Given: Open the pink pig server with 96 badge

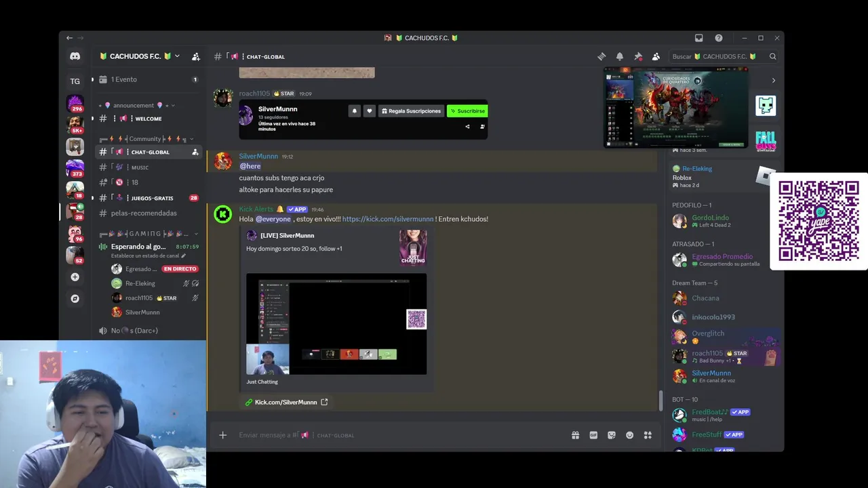Looking at the screenshot, I should [75, 234].
